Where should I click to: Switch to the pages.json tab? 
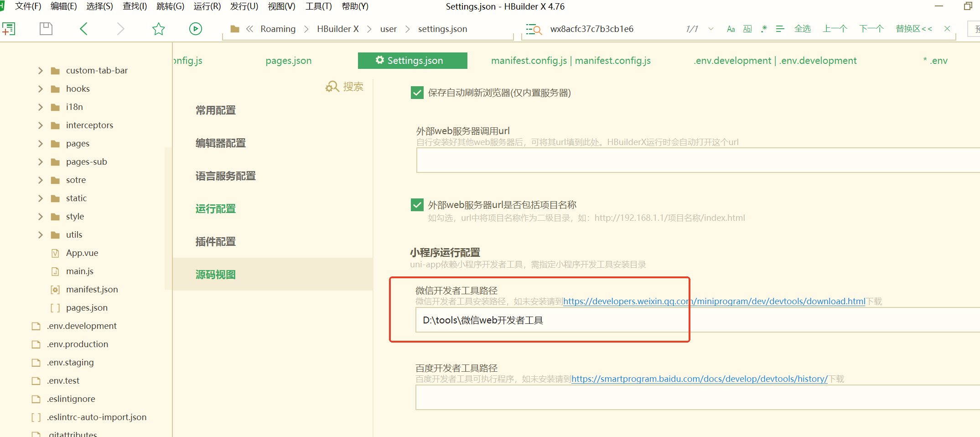click(x=289, y=61)
